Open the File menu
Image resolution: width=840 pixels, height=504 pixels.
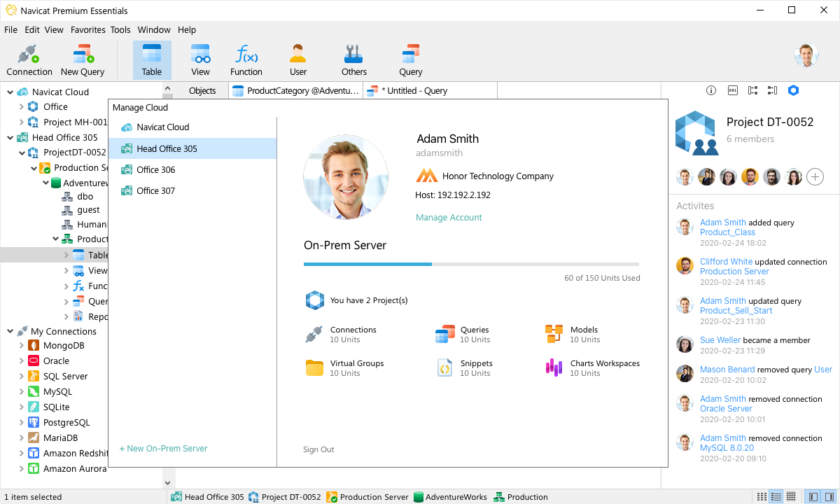[x=10, y=30]
